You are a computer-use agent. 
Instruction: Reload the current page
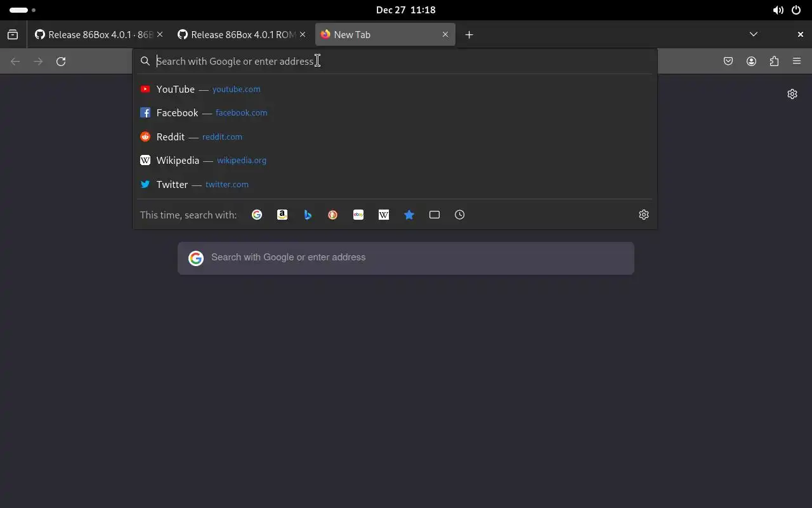pos(61,61)
